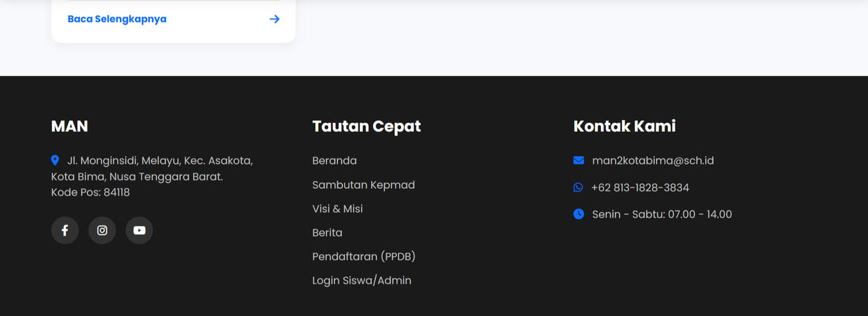868x316 pixels.
Task: Open the Berita footer link
Action: coord(327,232)
